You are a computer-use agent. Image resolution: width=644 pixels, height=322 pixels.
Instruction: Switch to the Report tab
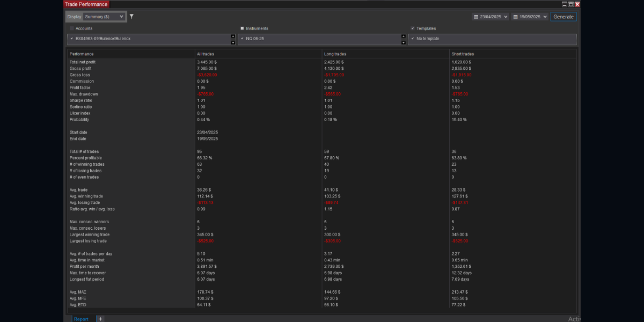point(81,319)
